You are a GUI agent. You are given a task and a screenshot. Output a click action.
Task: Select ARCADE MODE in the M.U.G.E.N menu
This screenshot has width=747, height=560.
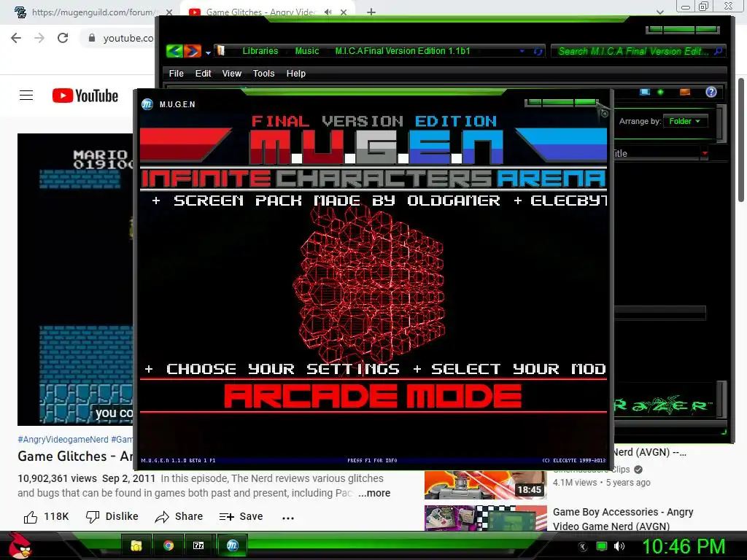(x=373, y=396)
